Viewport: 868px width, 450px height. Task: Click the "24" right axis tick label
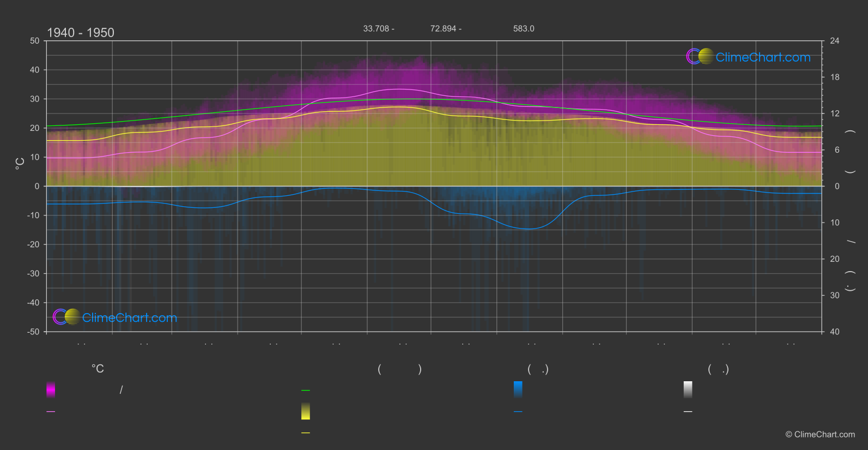point(835,41)
